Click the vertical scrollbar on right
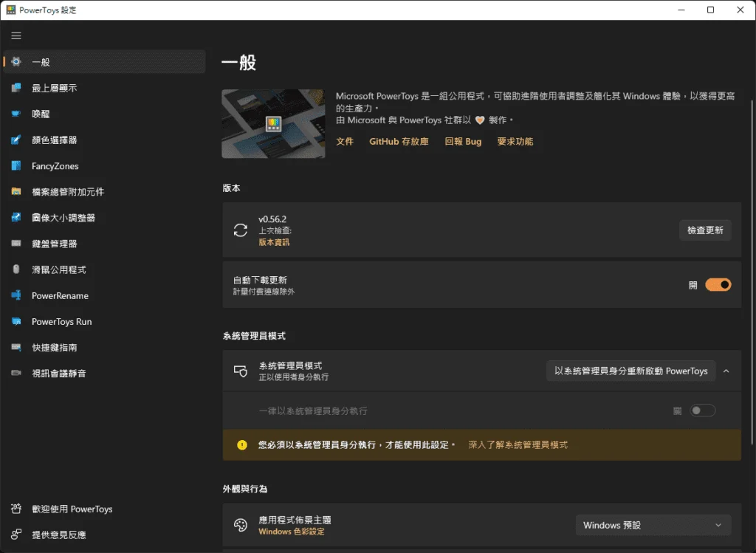756x553 pixels. point(752,272)
